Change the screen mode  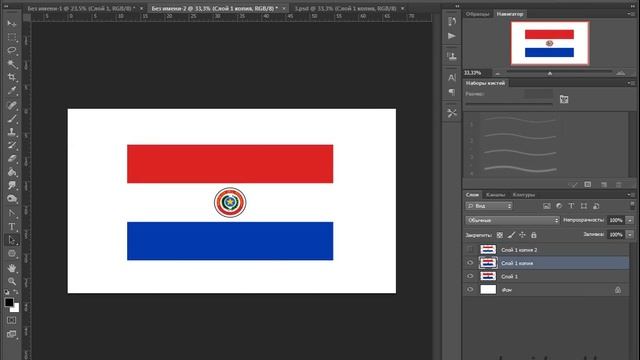pyautogui.click(x=12, y=334)
